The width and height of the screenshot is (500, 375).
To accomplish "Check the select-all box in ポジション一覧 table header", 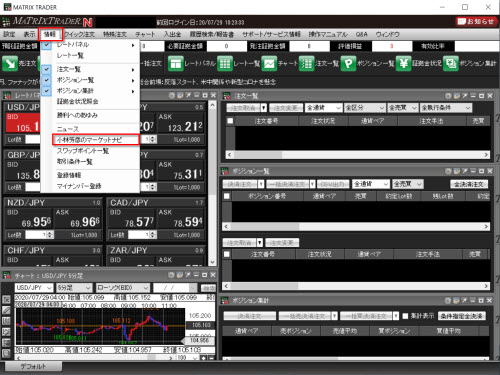I will [227, 196].
